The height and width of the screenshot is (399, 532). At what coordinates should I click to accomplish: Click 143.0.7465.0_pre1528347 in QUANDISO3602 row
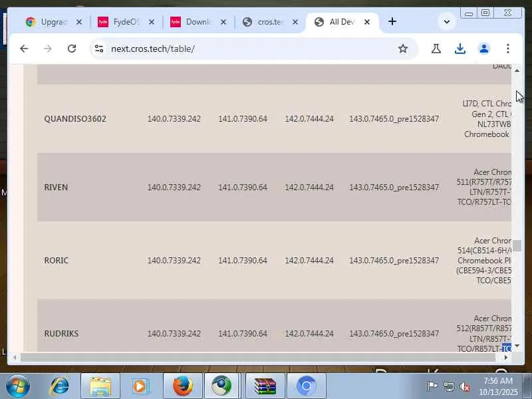[394, 119]
